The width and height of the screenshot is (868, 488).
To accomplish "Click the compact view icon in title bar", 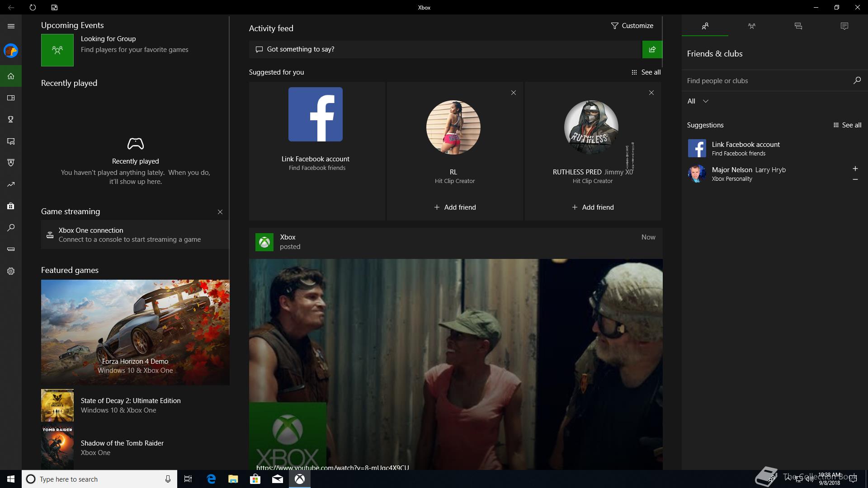I will coord(54,7).
